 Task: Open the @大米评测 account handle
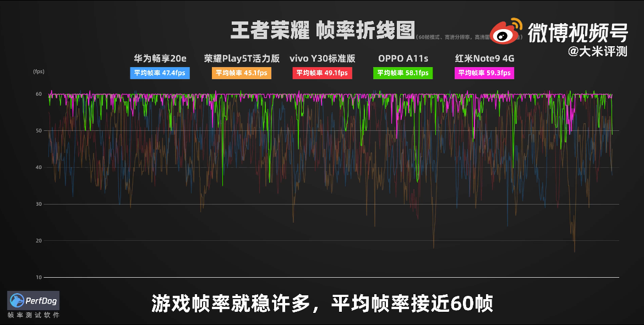pos(598,51)
